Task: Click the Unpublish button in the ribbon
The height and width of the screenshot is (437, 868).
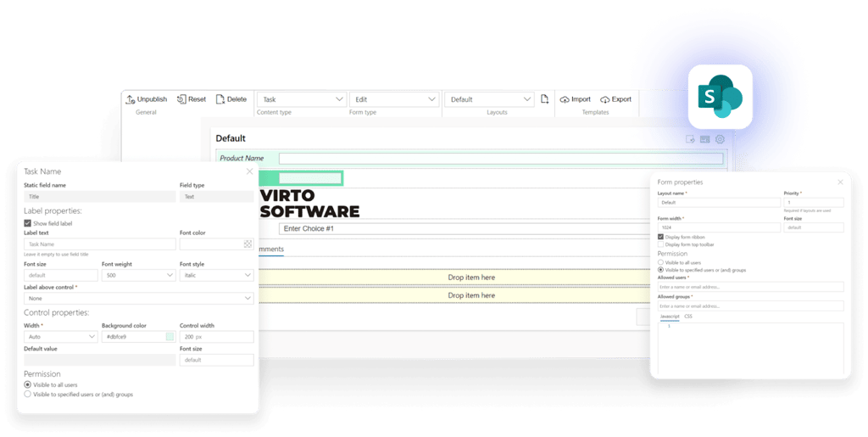Action: coord(146,99)
